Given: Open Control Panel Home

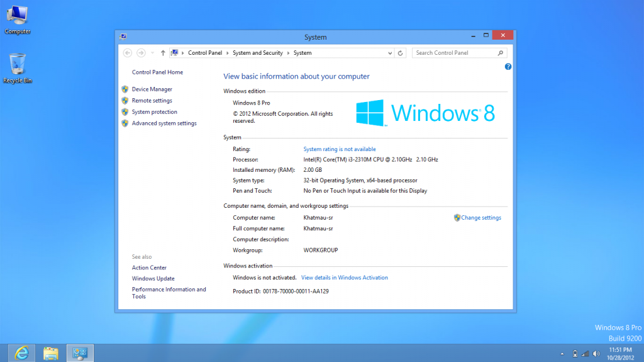Looking at the screenshot, I should 157,72.
